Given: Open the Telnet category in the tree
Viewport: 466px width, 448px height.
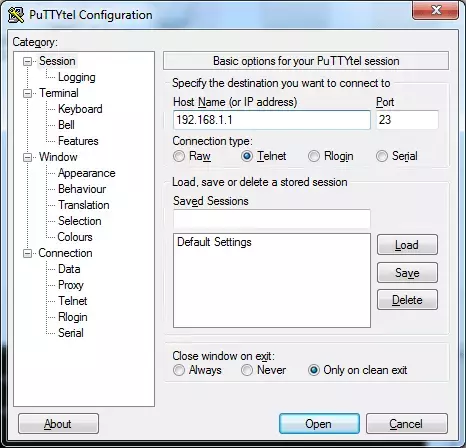Looking at the screenshot, I should coord(72,301).
